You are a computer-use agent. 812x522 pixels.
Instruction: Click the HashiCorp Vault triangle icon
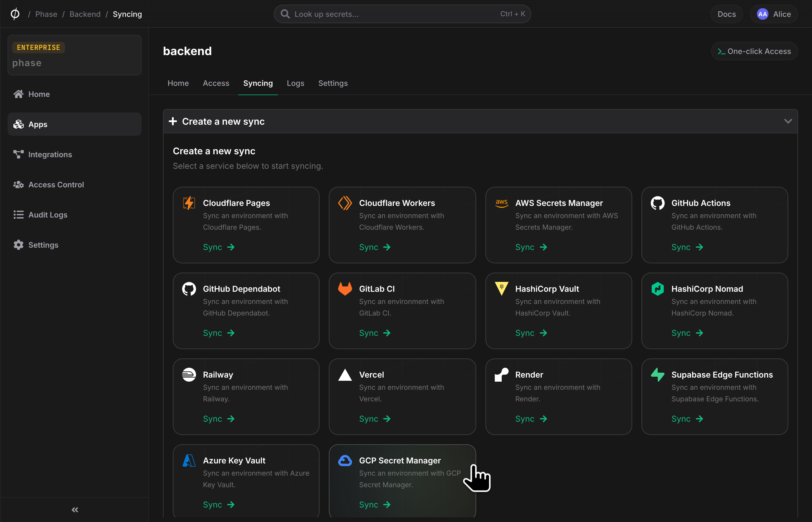point(502,289)
